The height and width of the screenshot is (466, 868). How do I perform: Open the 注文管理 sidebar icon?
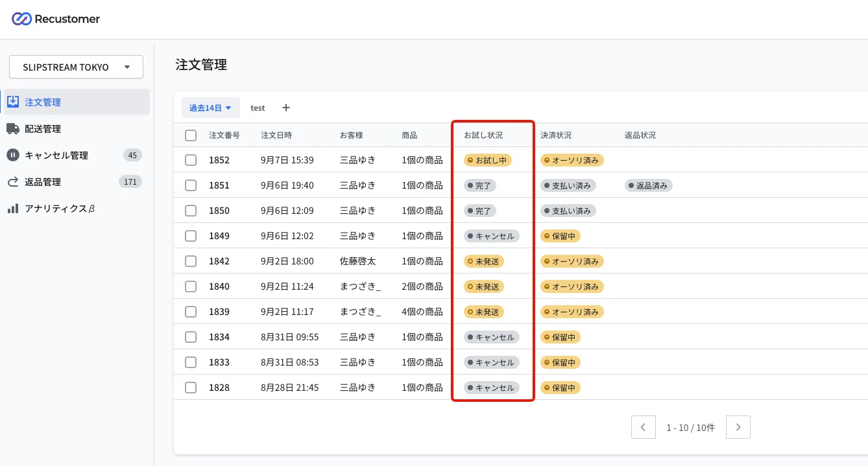tap(12, 102)
